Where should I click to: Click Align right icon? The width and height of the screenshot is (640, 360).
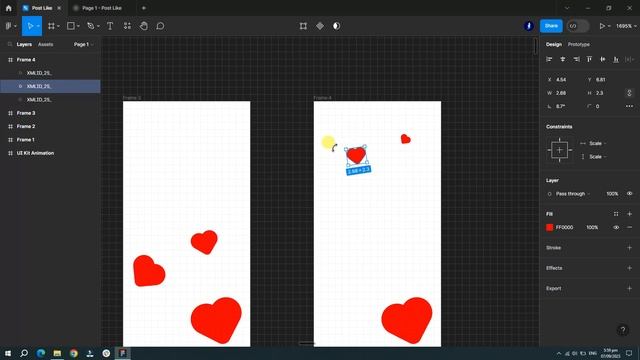coord(576,59)
